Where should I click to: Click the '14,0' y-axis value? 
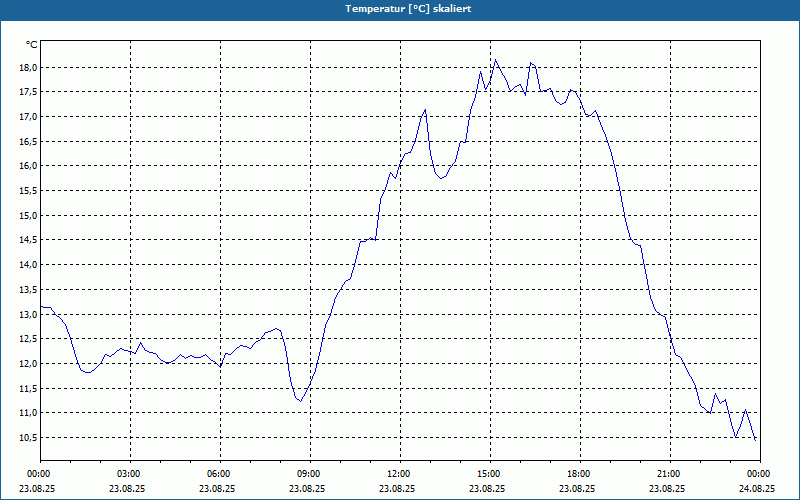coord(30,265)
